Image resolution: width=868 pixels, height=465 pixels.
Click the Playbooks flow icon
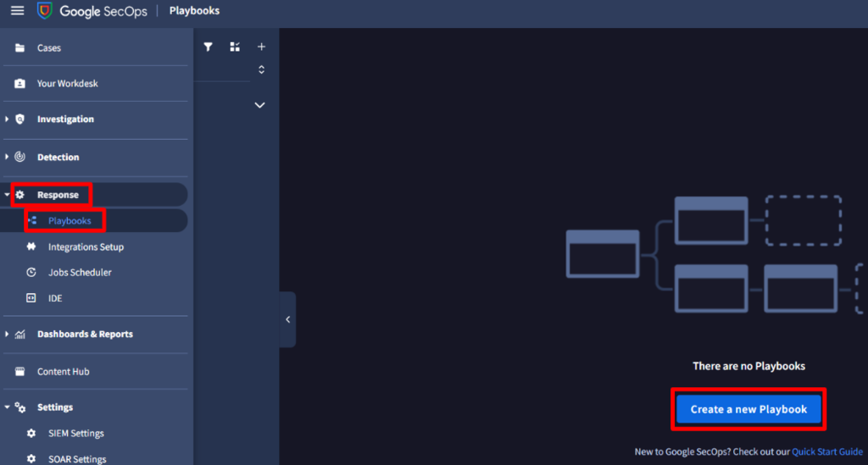tap(32, 220)
